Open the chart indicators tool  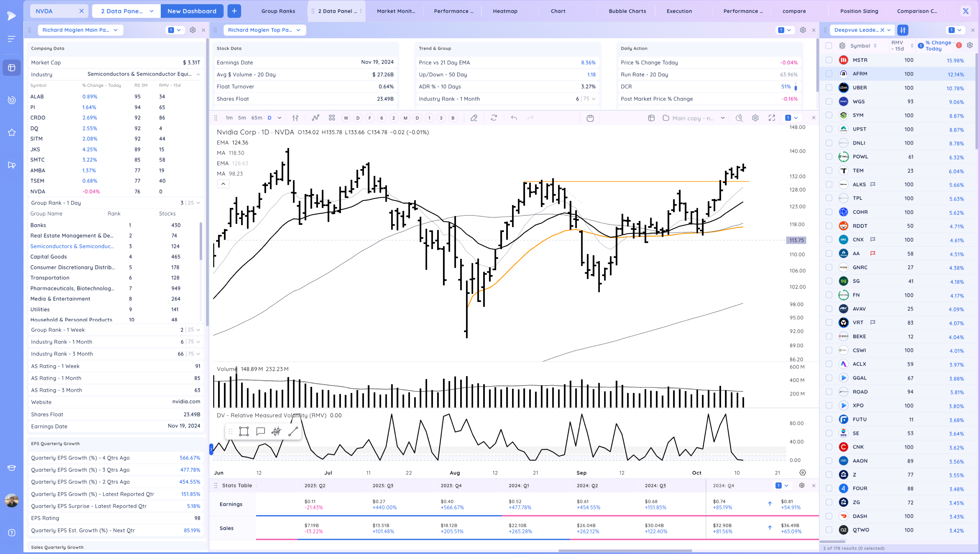point(316,118)
